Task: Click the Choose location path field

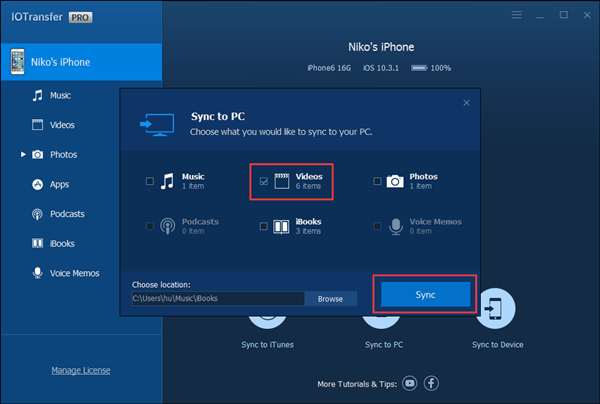Action: pos(217,298)
